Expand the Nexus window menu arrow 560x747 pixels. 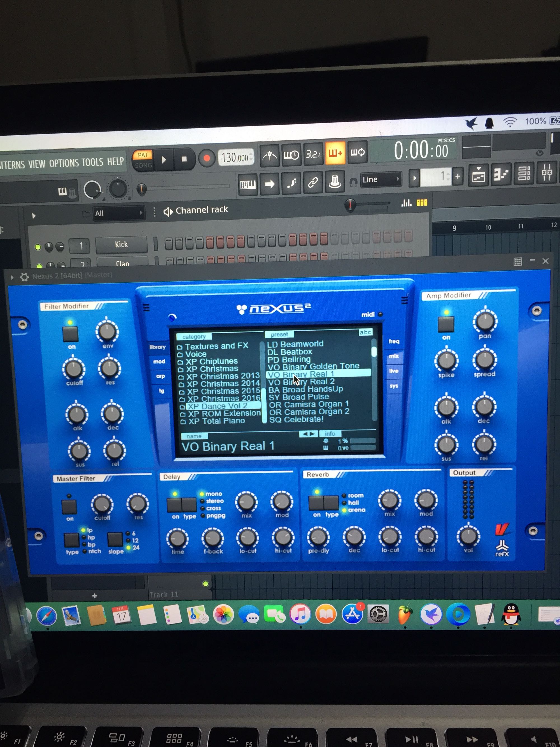12,277
